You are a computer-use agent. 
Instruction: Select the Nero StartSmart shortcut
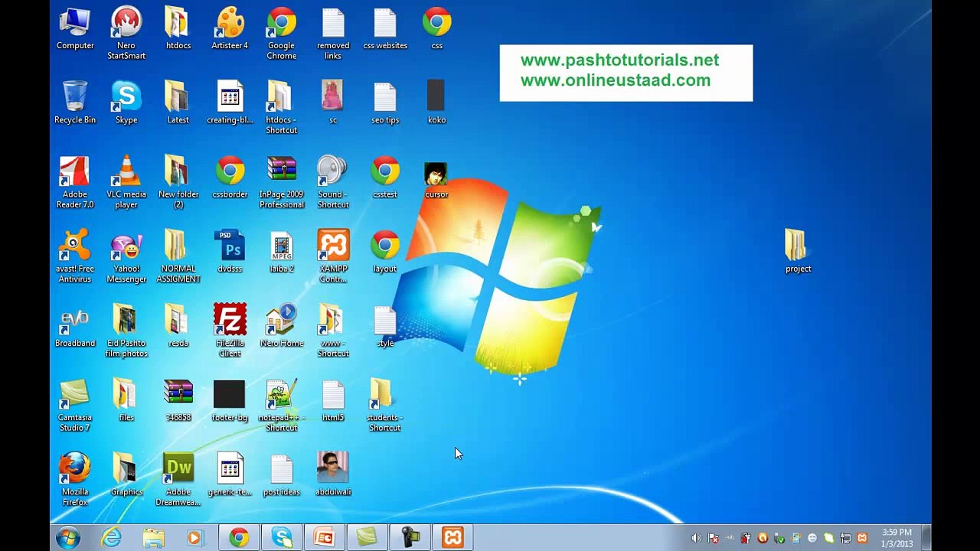126,32
